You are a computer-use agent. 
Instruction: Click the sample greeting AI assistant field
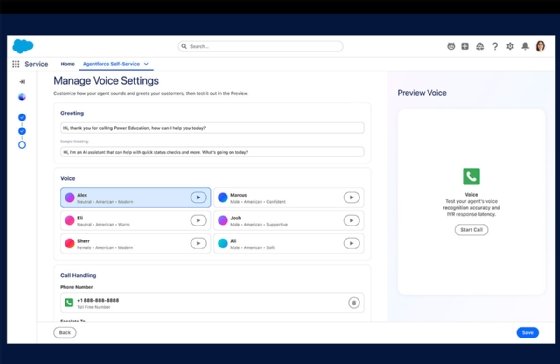(x=212, y=152)
